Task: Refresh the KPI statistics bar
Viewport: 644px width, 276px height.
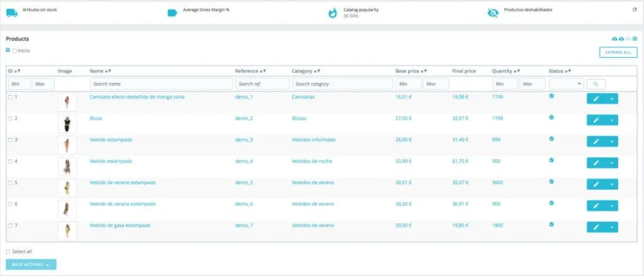Action: [634, 10]
